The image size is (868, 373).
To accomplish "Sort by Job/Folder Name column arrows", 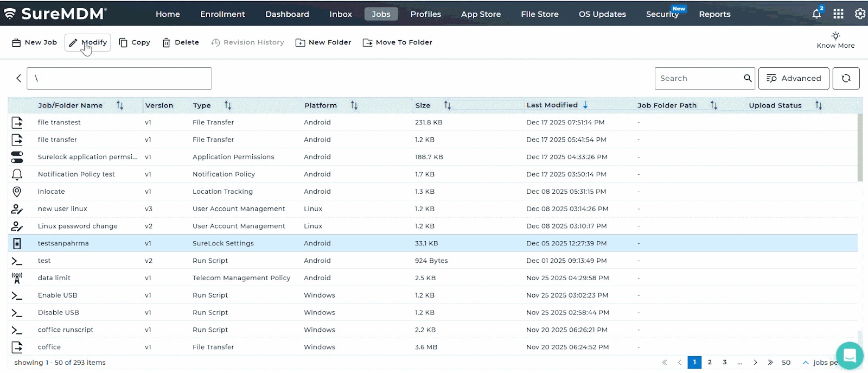I will tap(120, 105).
